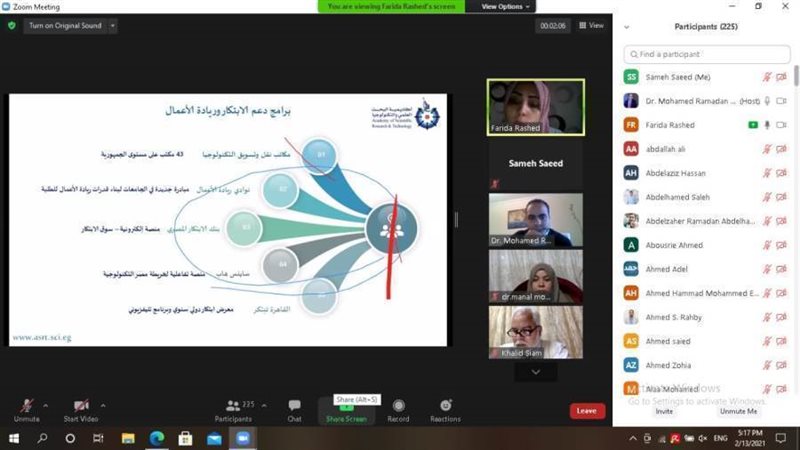Viewport: 800px width, 450px height.
Task: Click www.asrt.sci.eg link on slide
Action: [x=42, y=338]
